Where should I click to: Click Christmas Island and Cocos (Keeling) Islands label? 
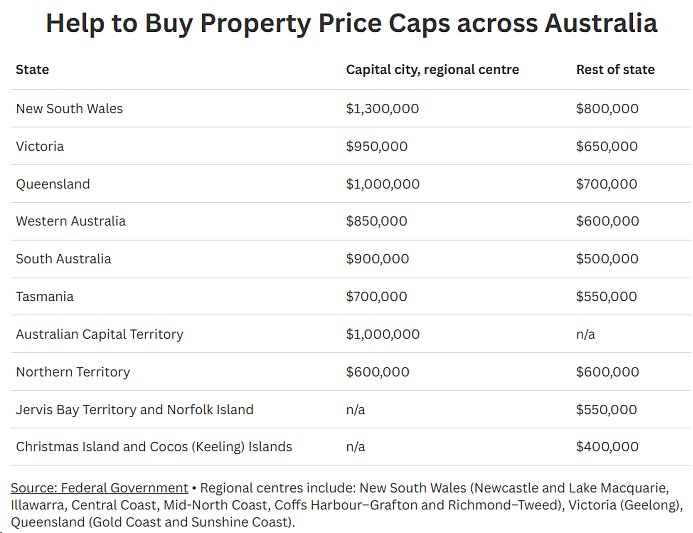154,447
